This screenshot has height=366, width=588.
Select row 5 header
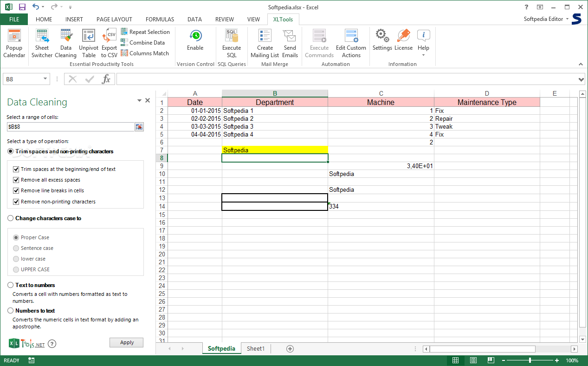point(162,134)
